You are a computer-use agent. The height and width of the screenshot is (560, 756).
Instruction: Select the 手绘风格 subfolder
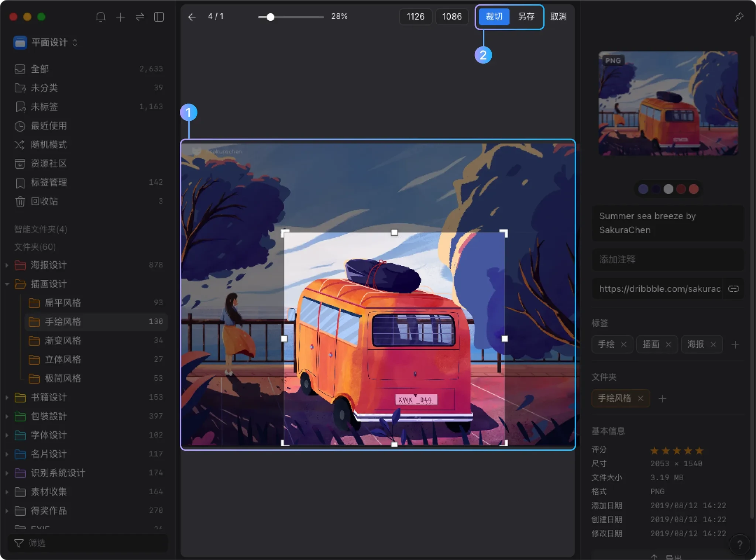(x=96, y=322)
